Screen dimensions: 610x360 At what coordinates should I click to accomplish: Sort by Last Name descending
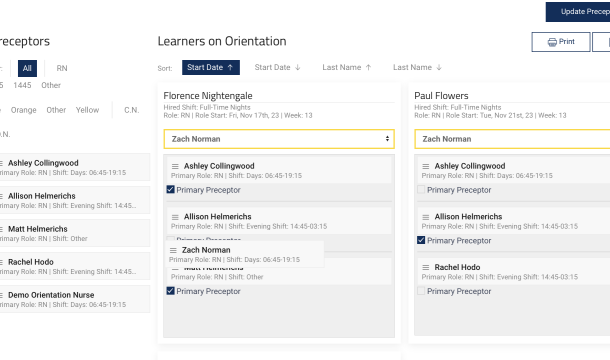tap(417, 67)
